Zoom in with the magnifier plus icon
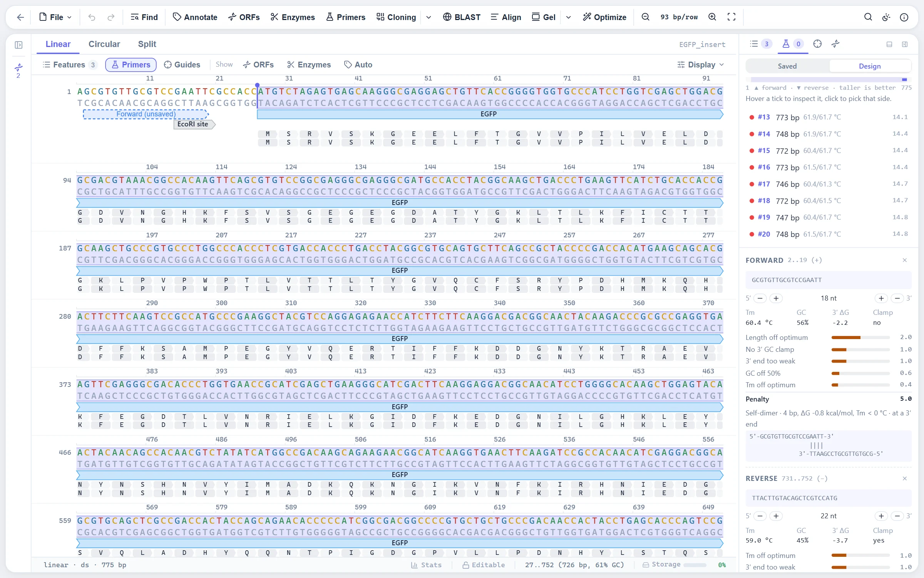Image resolution: width=924 pixels, height=578 pixels. (x=713, y=17)
